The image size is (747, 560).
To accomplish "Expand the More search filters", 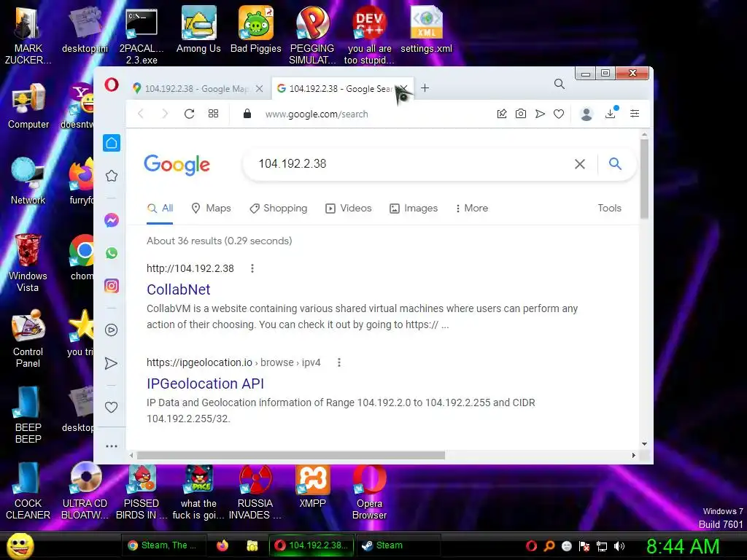I will (472, 208).
